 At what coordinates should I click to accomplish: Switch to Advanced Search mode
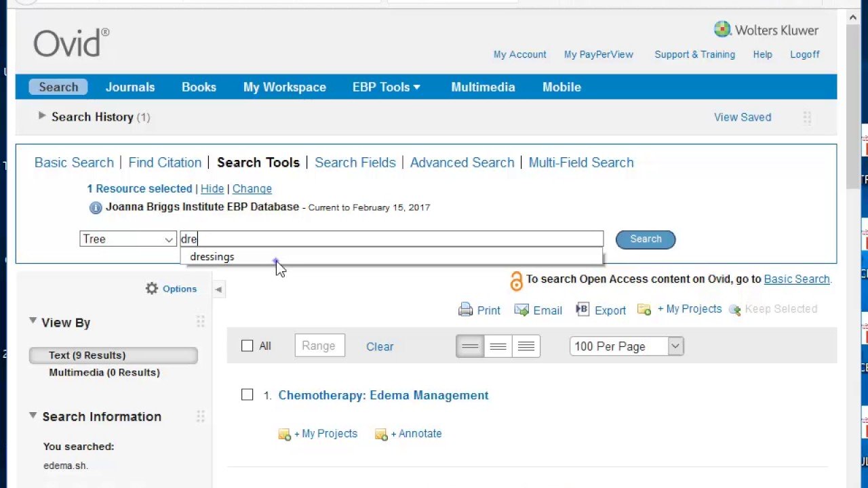[x=462, y=163]
